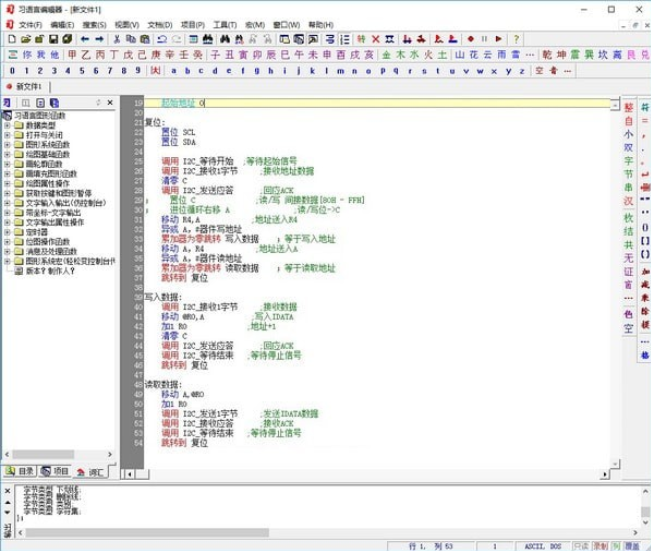Image resolution: width=651 pixels, height=551 pixels.
Task: Expand the 定时器 folder node
Action: [7, 232]
